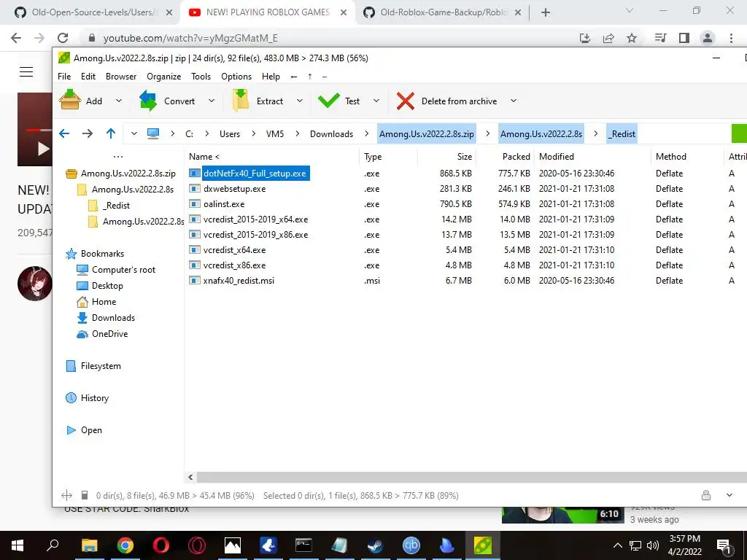Image resolution: width=747 pixels, height=560 pixels.
Task: Open History in the sidebar
Action: pyautogui.click(x=88, y=397)
